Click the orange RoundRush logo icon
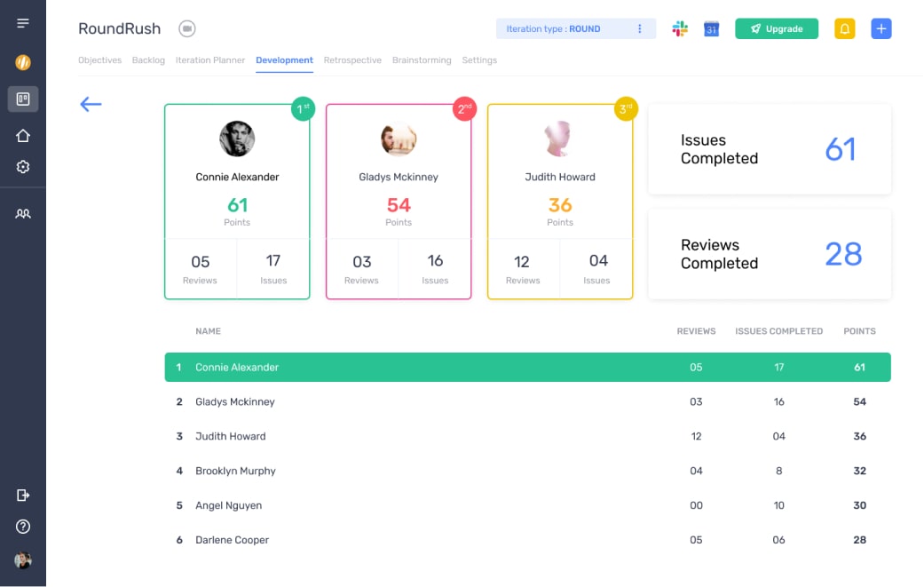 pyautogui.click(x=23, y=62)
